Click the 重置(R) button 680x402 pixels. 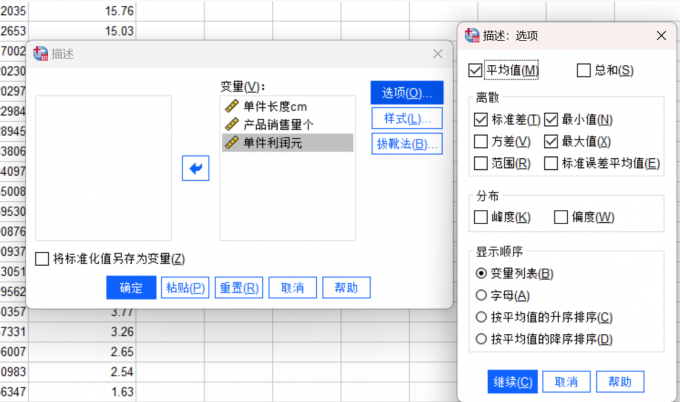click(x=239, y=288)
